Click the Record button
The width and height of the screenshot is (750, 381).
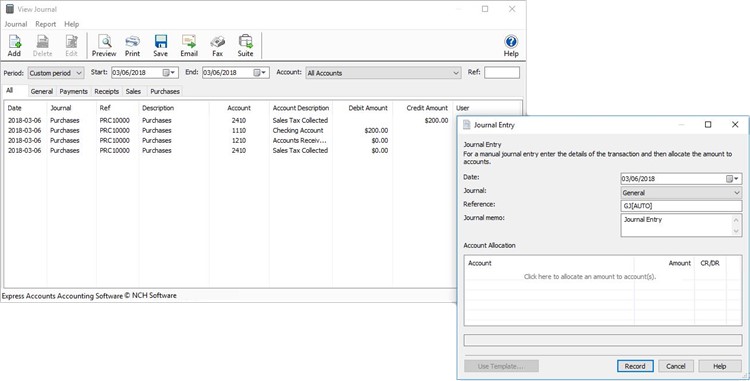point(635,366)
